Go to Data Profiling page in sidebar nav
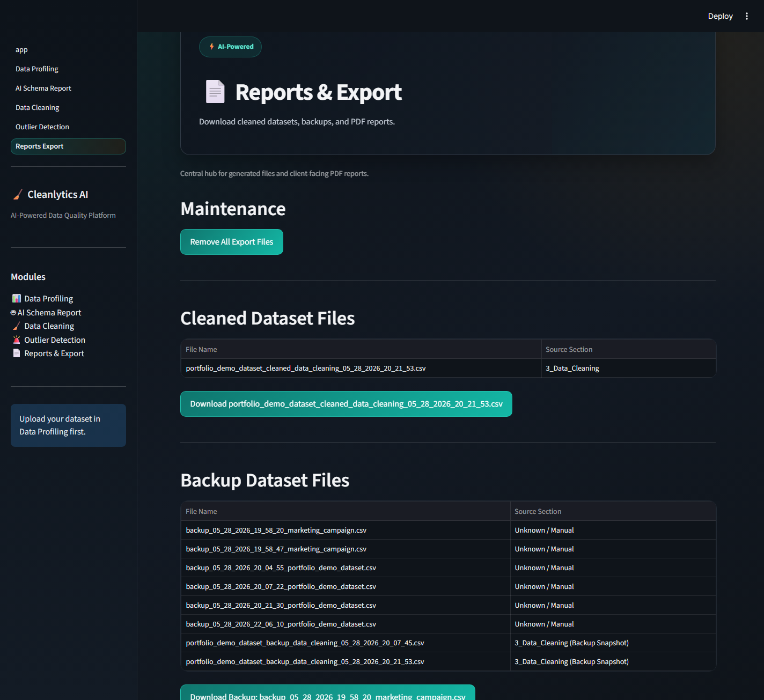Image resolution: width=764 pixels, height=700 pixels. (68, 69)
